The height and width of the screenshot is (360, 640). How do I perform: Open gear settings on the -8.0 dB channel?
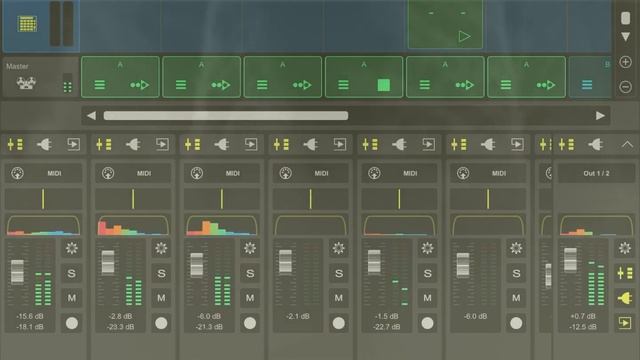(x=250, y=248)
